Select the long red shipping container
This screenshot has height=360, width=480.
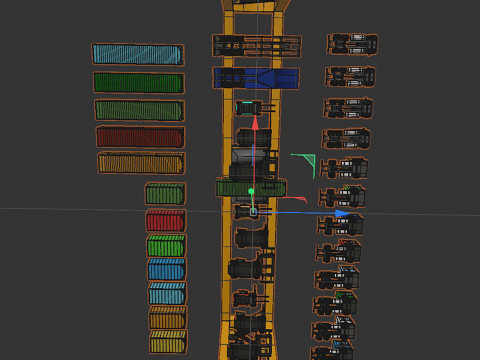[140, 137]
